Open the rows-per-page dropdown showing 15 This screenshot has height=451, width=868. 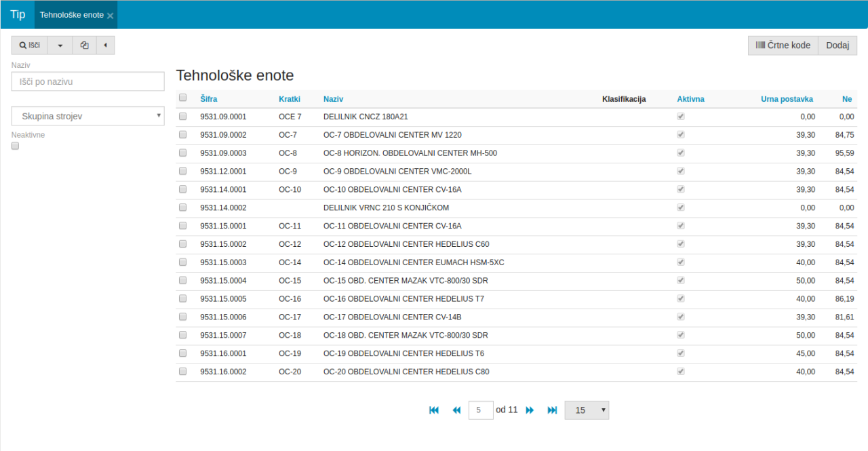(x=587, y=410)
